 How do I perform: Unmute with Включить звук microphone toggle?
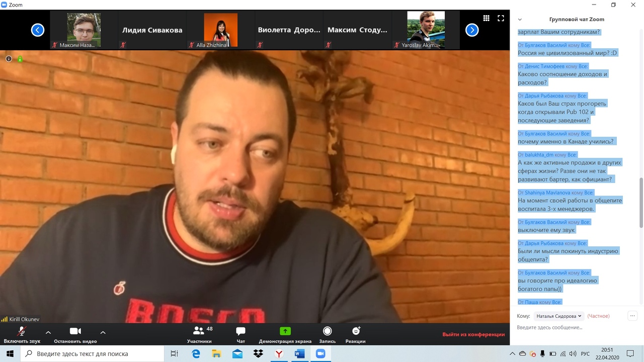tap(22, 334)
